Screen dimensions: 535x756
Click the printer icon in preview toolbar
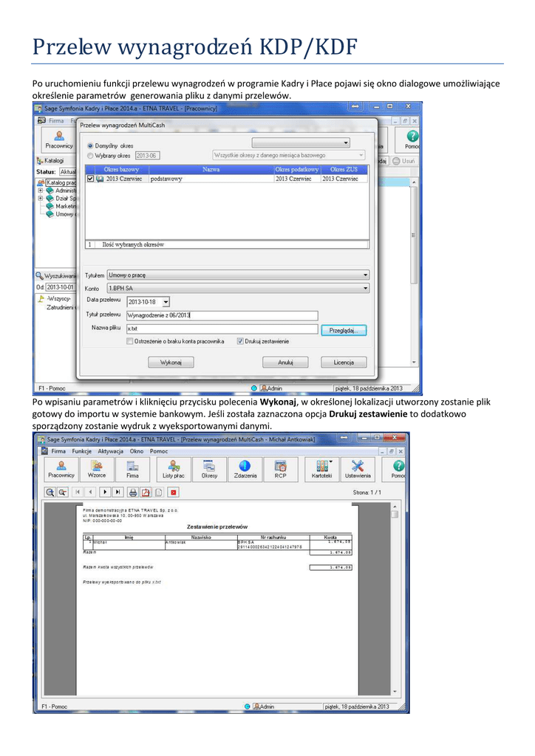[x=133, y=492]
